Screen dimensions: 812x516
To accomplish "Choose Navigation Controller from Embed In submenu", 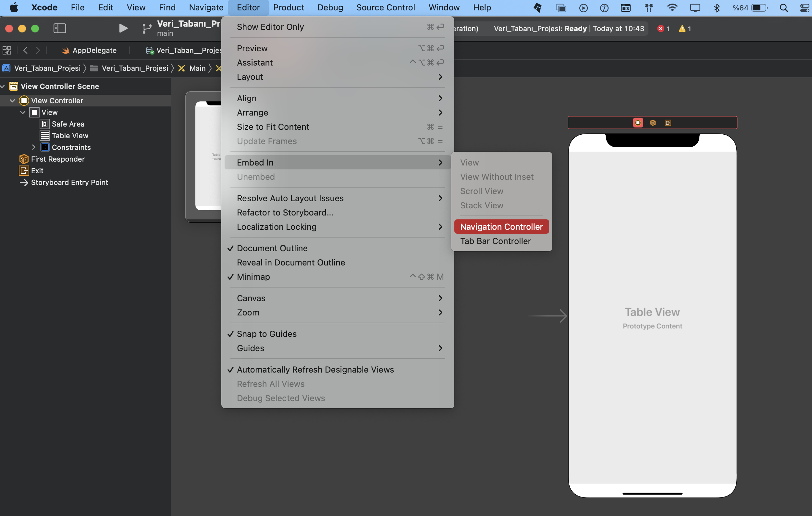I will [x=501, y=227].
